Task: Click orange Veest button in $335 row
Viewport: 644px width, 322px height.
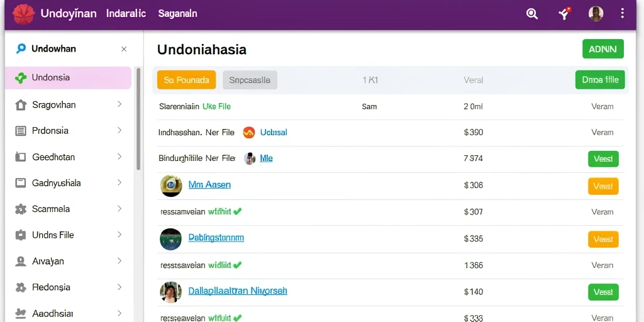Action: pyautogui.click(x=603, y=239)
